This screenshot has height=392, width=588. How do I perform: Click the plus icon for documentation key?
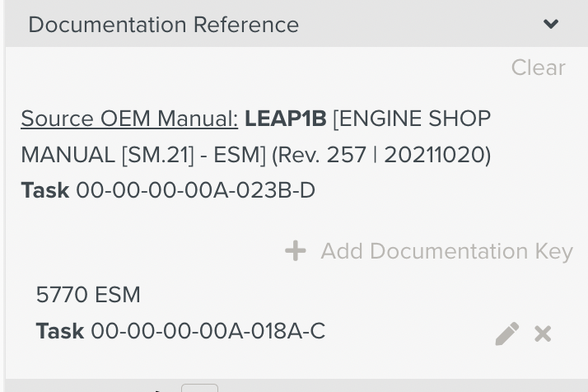[x=296, y=250]
